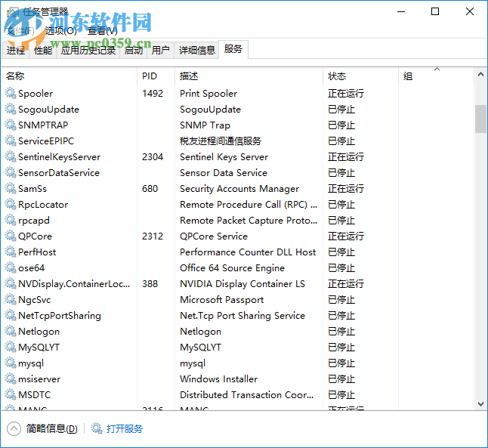Click the 税友进程间通信服务 description
This screenshot has width=488, height=448.
pyautogui.click(x=221, y=141)
